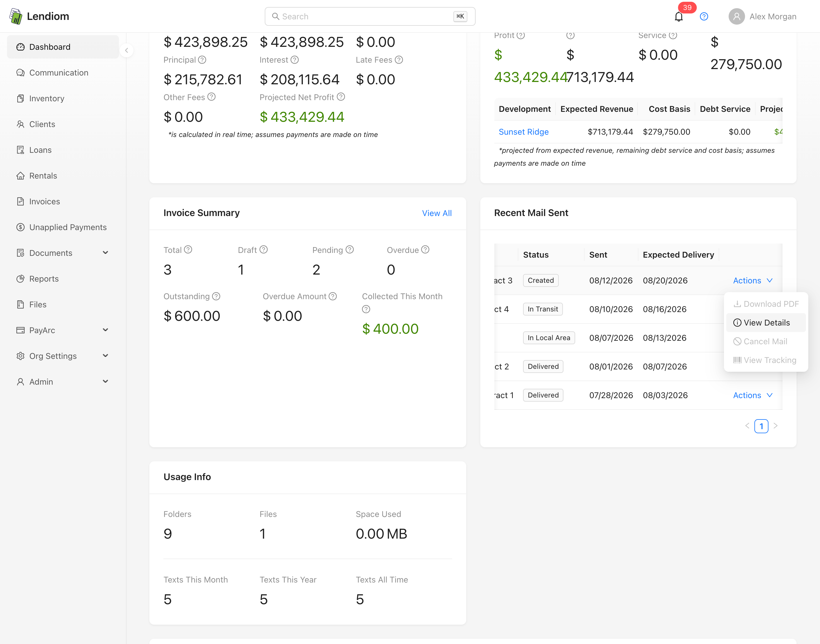The image size is (820, 644).
Task: Click Projected Net Profit help icon
Action: pyautogui.click(x=341, y=97)
